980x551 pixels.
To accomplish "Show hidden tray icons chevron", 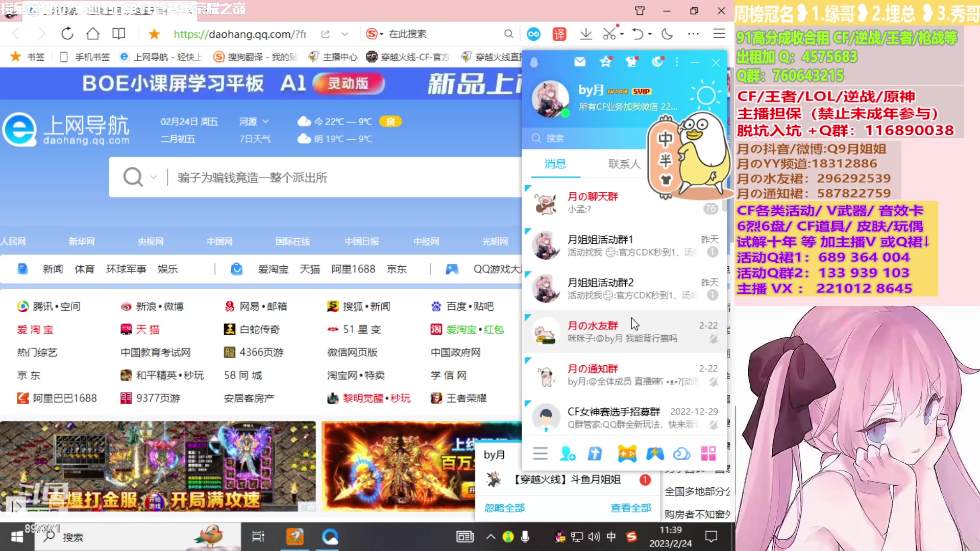I will tap(491, 537).
